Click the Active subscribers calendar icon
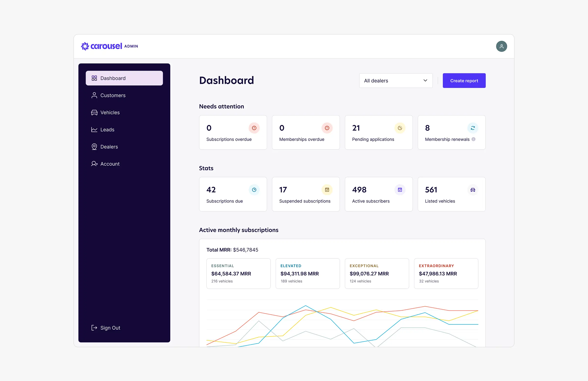The height and width of the screenshot is (381, 588). pyautogui.click(x=400, y=190)
